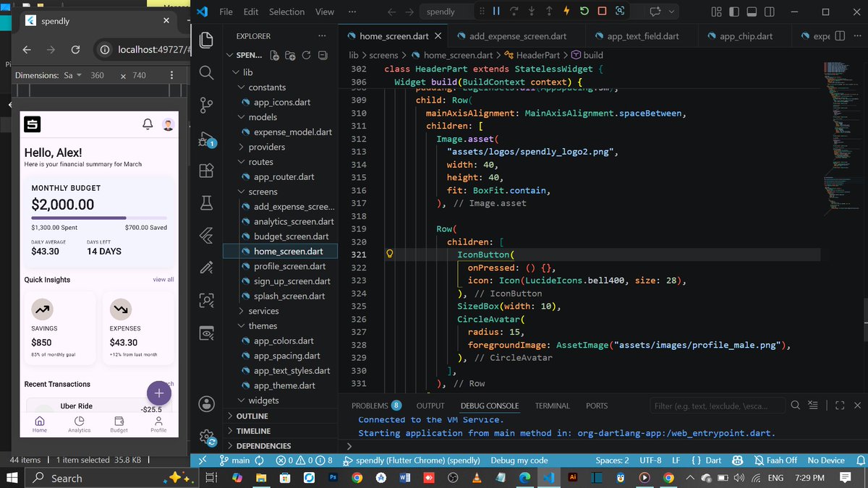Image resolution: width=868 pixels, height=488 pixels.
Task: Open the Search view in activity bar
Action: click(206, 72)
